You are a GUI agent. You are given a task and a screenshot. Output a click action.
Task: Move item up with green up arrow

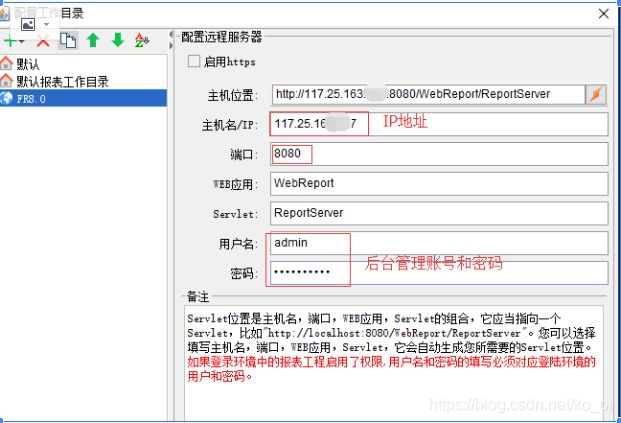(x=93, y=40)
